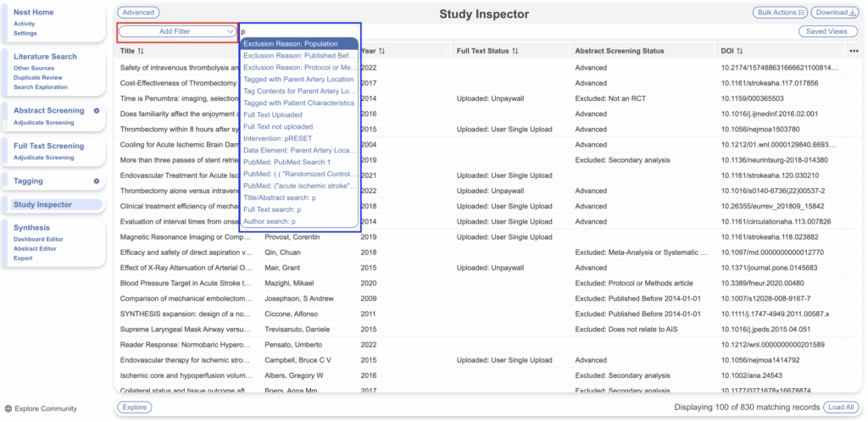Open the Download options button
The height and width of the screenshot is (422, 868).
coord(834,13)
